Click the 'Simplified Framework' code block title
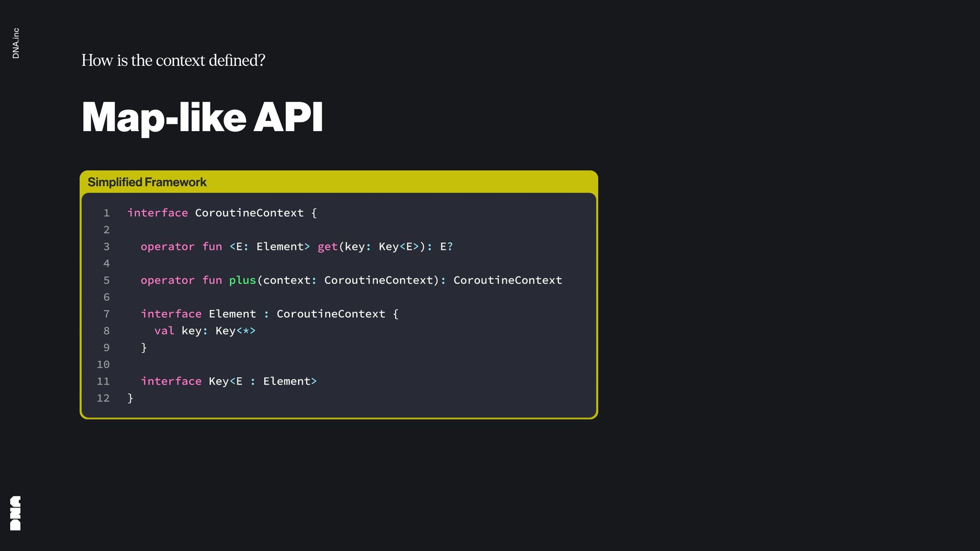The width and height of the screenshot is (980, 551). point(147,182)
